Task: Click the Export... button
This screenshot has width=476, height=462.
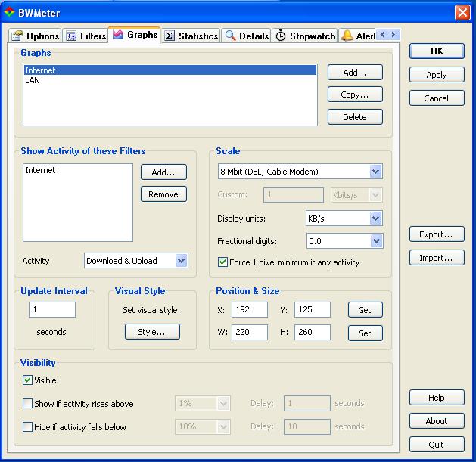Action: point(437,234)
